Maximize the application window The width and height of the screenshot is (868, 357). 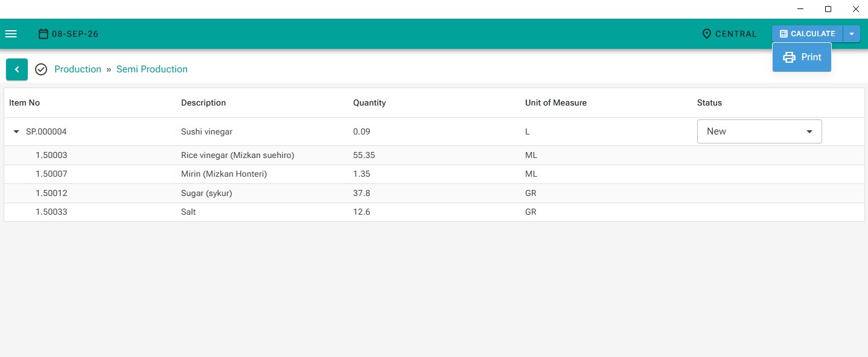828,9
